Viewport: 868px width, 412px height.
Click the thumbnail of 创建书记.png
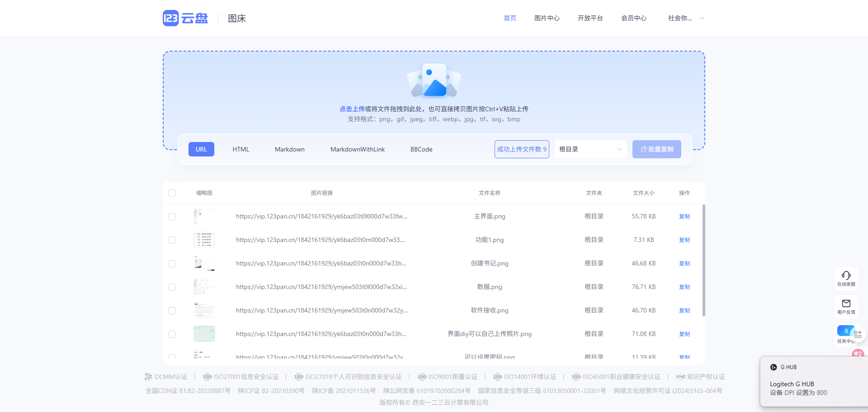point(204,263)
